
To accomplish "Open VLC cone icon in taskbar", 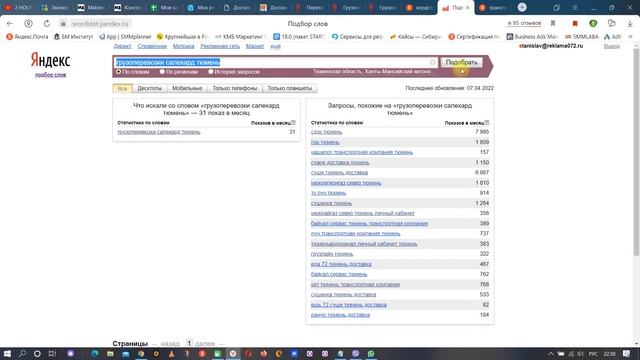I will click(x=171, y=353).
